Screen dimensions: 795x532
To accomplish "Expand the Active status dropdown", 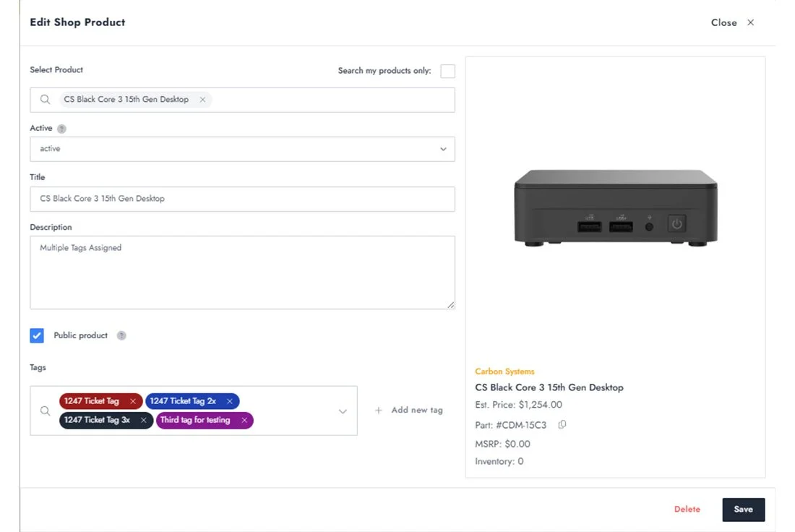I will tap(242, 149).
